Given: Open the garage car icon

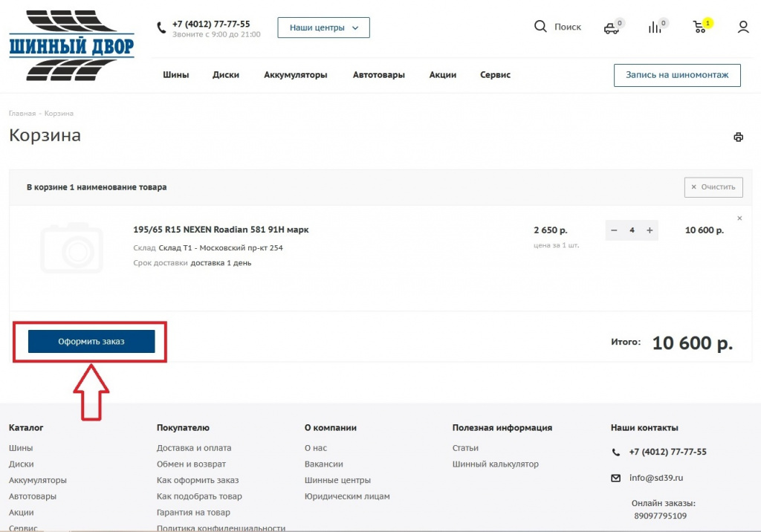Looking at the screenshot, I should click(611, 28).
